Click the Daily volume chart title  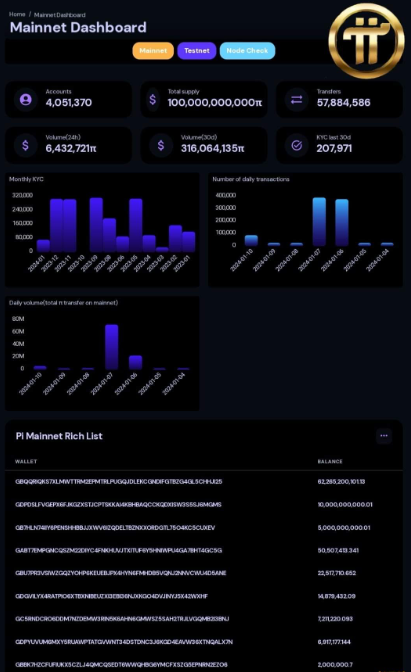point(63,303)
